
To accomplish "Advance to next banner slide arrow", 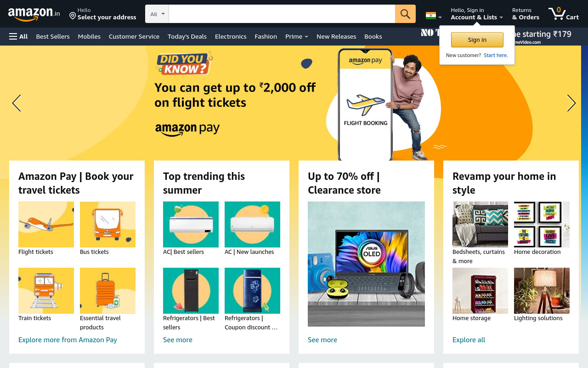I will 571,103.
